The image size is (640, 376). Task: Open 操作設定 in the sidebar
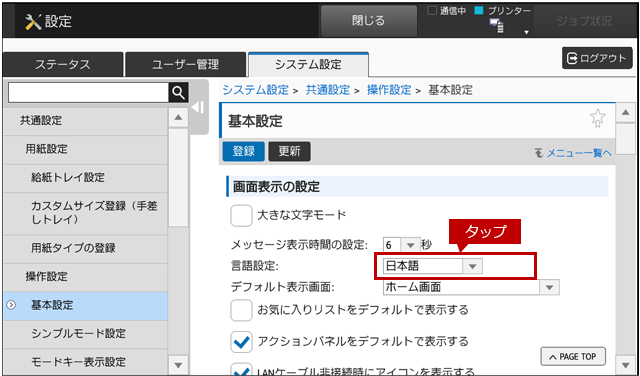pyautogui.click(x=85, y=277)
